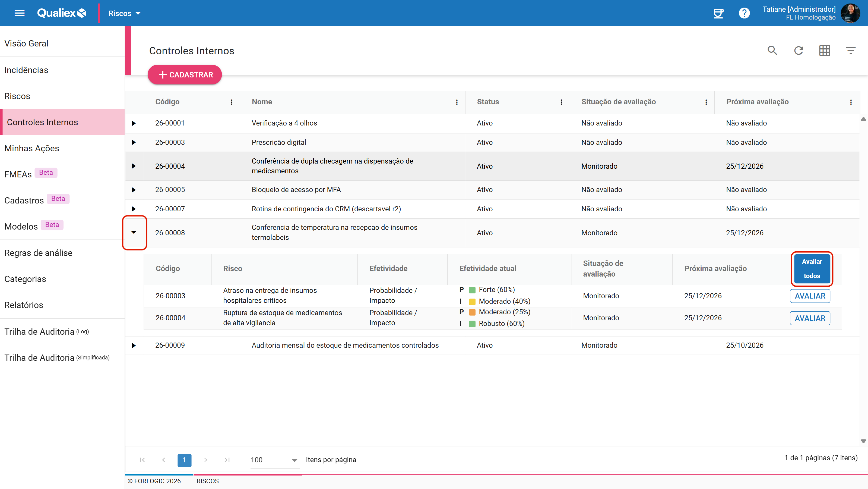Go to previous page arrow
The width and height of the screenshot is (868, 489).
[163, 460]
